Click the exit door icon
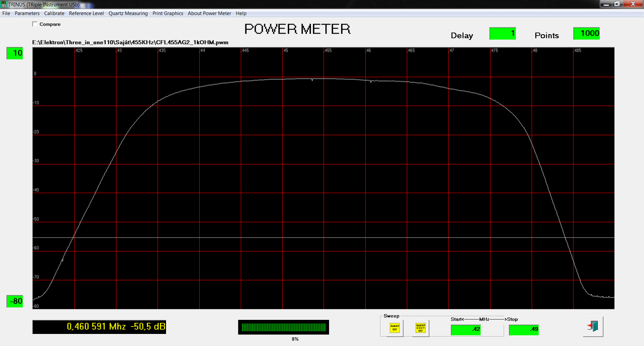The height and width of the screenshot is (346, 644). pyautogui.click(x=593, y=327)
